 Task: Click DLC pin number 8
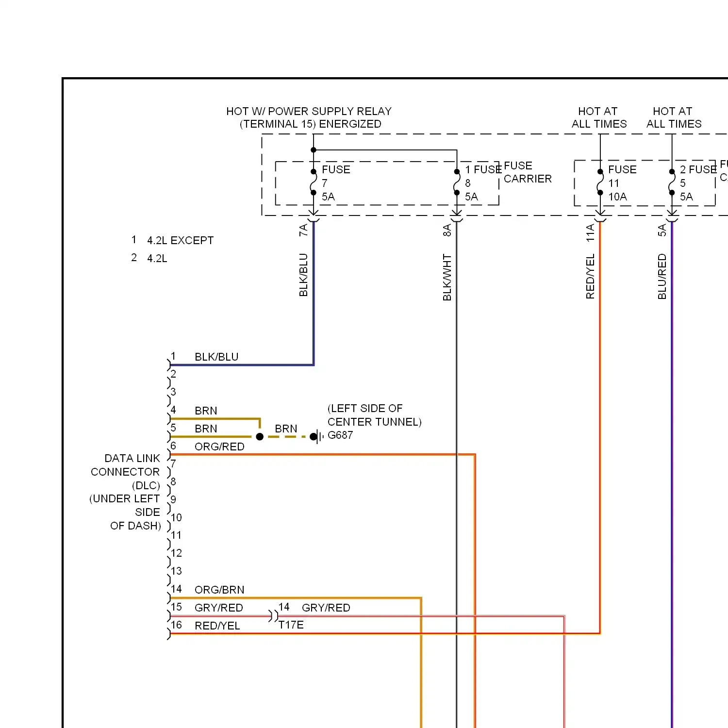[x=173, y=481]
